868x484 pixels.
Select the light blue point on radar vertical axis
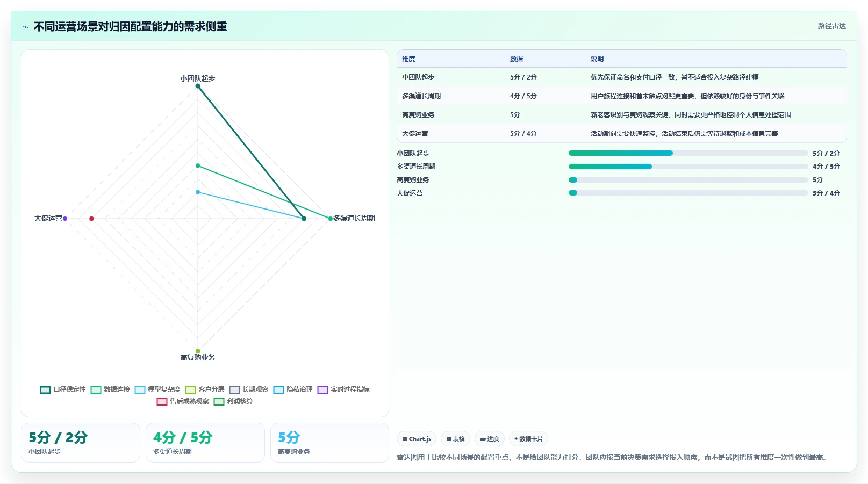tap(198, 192)
